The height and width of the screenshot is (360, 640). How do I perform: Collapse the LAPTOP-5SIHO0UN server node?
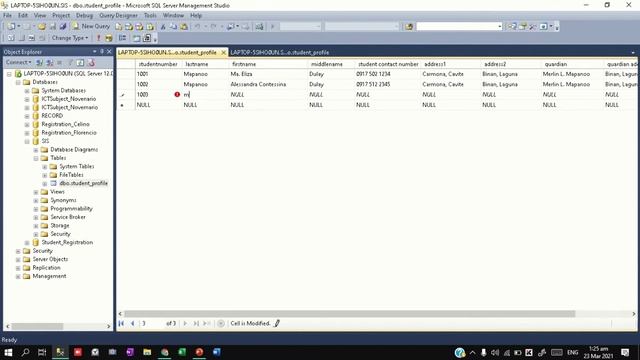9,74
